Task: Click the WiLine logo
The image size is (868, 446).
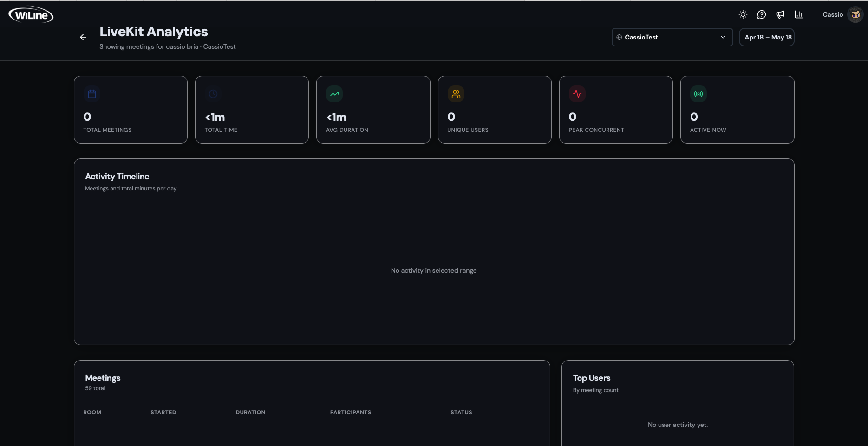Action: point(31,15)
